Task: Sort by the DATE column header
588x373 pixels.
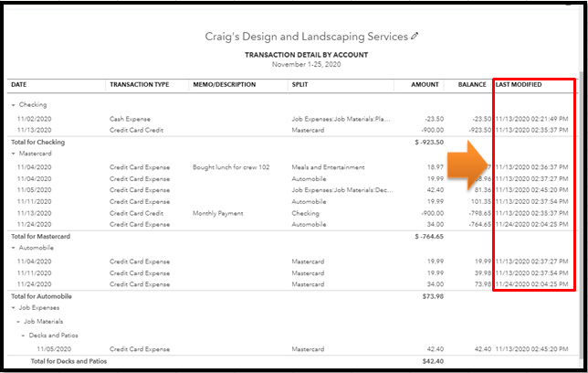Action: 19,84
